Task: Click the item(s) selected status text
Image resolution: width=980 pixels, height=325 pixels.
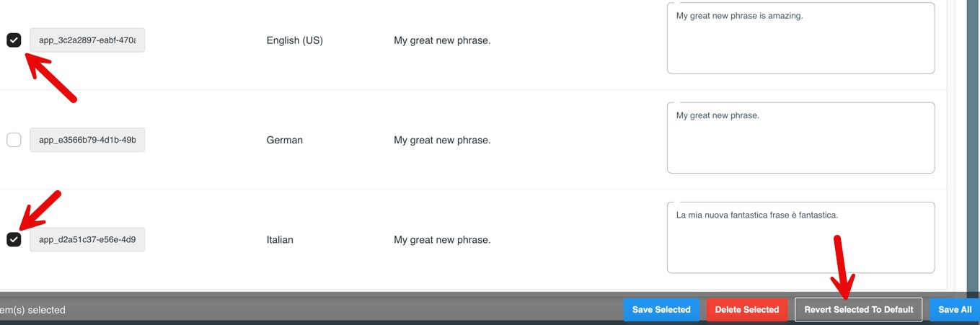Action: pyautogui.click(x=32, y=310)
